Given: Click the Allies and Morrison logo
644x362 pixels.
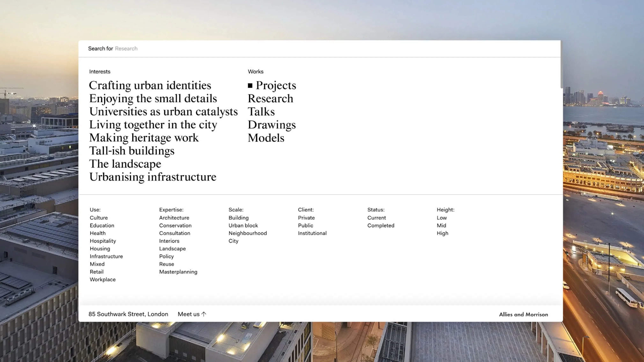Looking at the screenshot, I should 523,314.
